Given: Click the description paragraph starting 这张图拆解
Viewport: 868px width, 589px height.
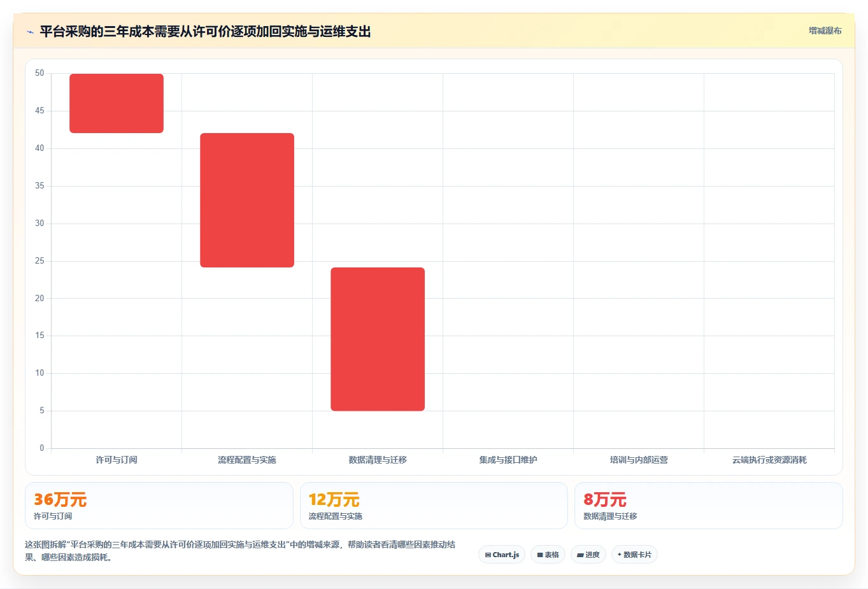Looking at the screenshot, I should (x=240, y=551).
